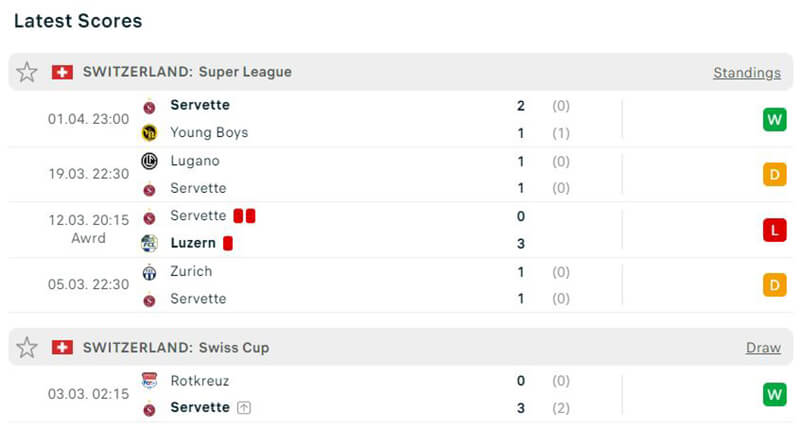Open the Swiss Cup Draw link
800x429 pixels.
[x=763, y=348]
